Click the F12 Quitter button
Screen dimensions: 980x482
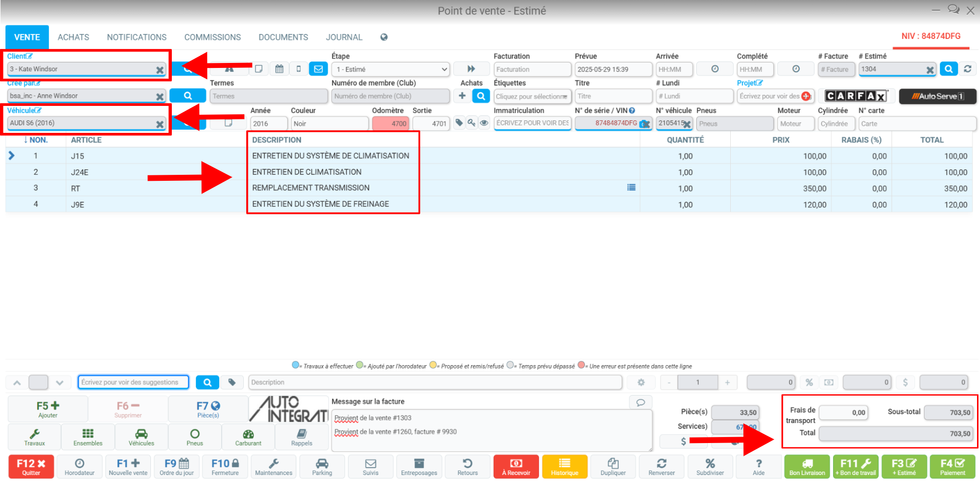(x=31, y=467)
